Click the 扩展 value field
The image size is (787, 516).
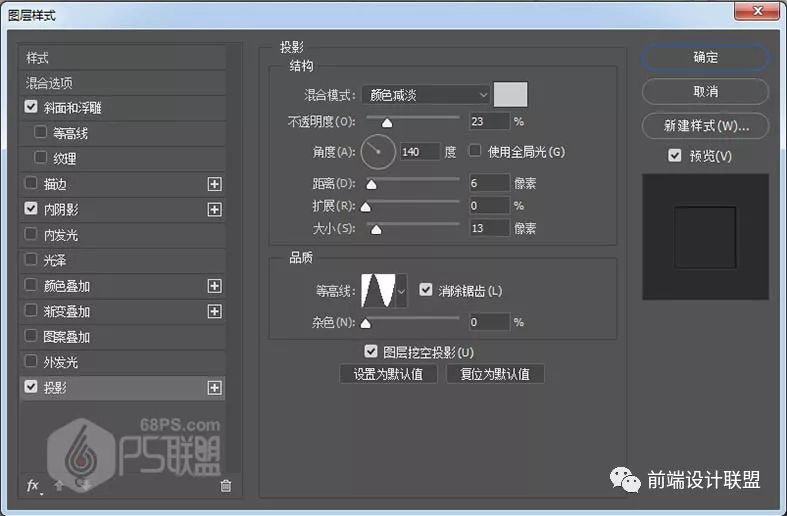(x=489, y=205)
